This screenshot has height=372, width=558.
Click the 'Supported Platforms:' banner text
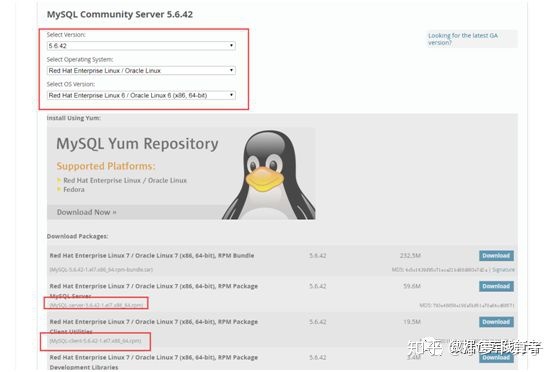[x=106, y=166]
